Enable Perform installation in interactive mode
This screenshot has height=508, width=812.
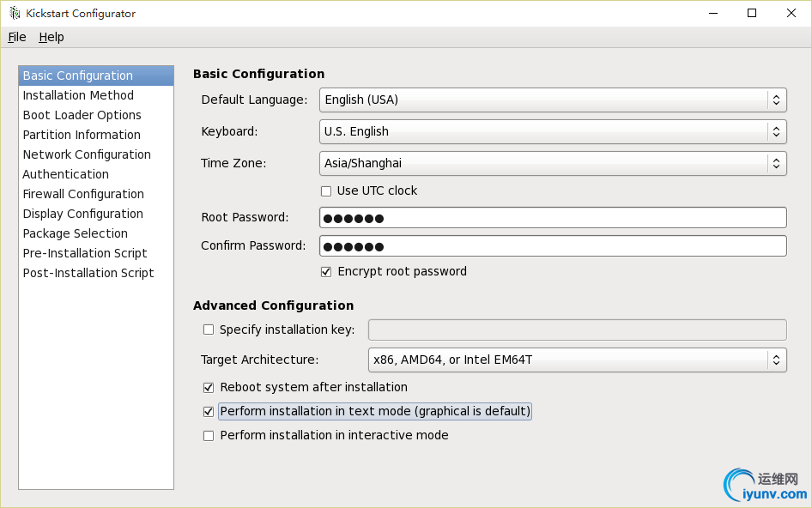pos(209,436)
